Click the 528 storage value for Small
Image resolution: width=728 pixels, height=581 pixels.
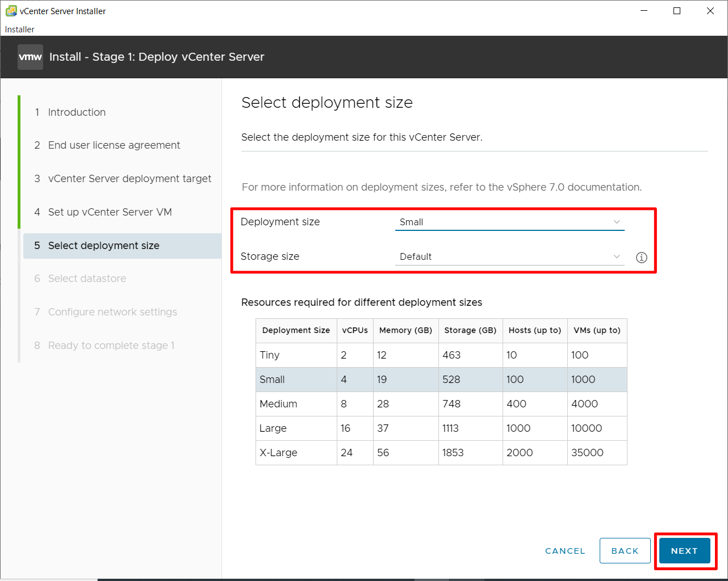pos(451,380)
